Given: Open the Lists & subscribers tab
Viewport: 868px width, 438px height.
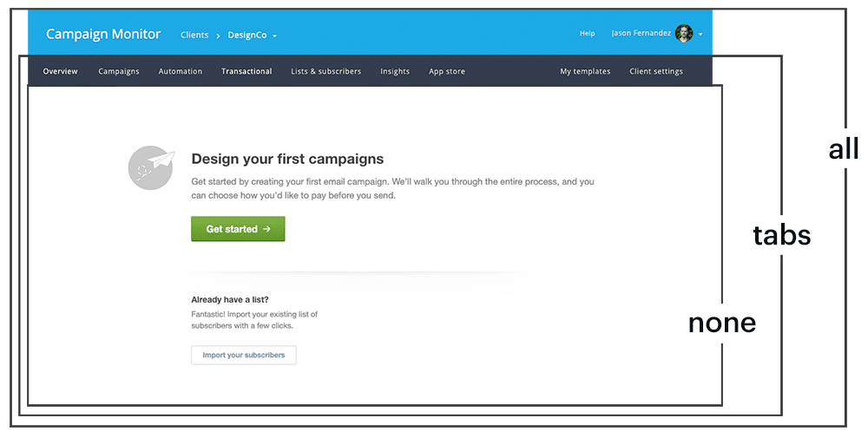Looking at the screenshot, I should [x=325, y=71].
